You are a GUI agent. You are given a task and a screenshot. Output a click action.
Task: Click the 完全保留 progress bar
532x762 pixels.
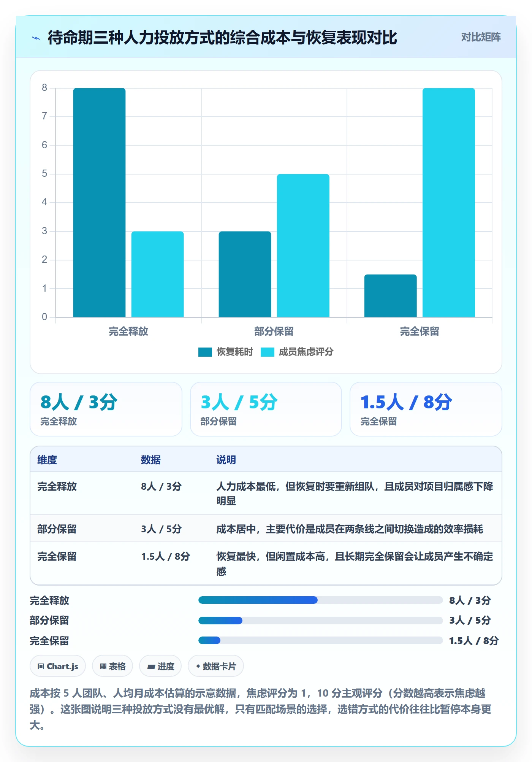pyautogui.click(x=320, y=640)
